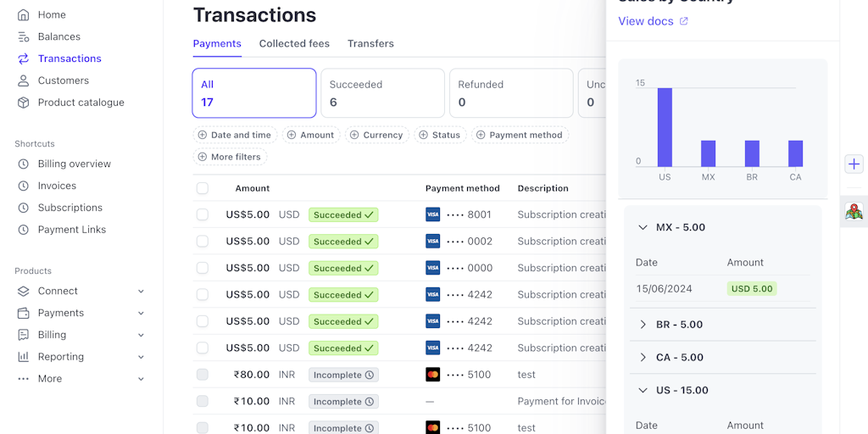Select the checkbox for Visa ending 0002
This screenshot has width=868, height=434.
pos(202,242)
